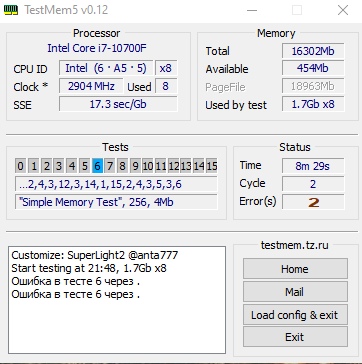
Task: Select test number 15 box
Action: pos(212,166)
